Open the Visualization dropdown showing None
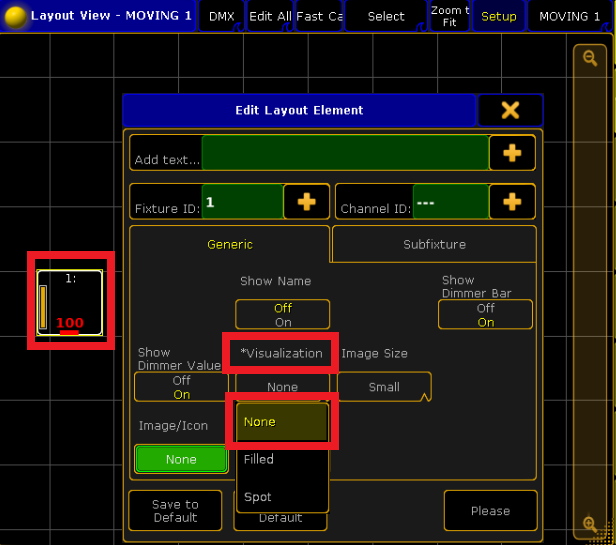 282,387
